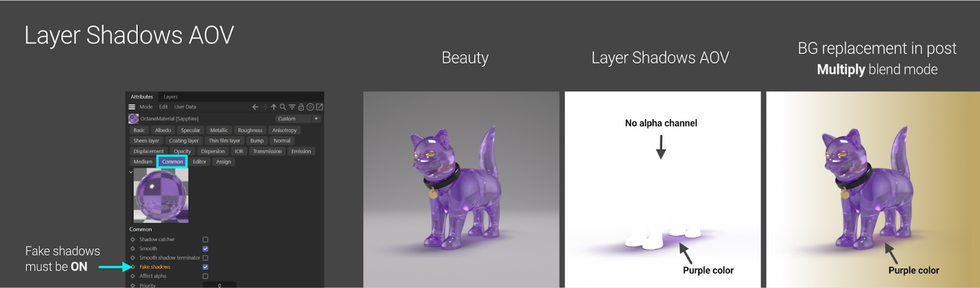
Task: Click the Sapphire material sphere preview
Action: pos(161,195)
